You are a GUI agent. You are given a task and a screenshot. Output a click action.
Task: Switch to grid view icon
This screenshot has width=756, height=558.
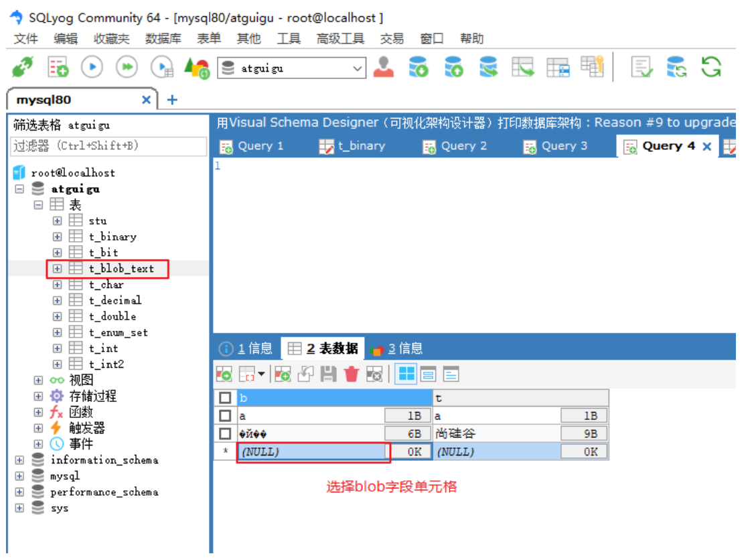coord(406,374)
